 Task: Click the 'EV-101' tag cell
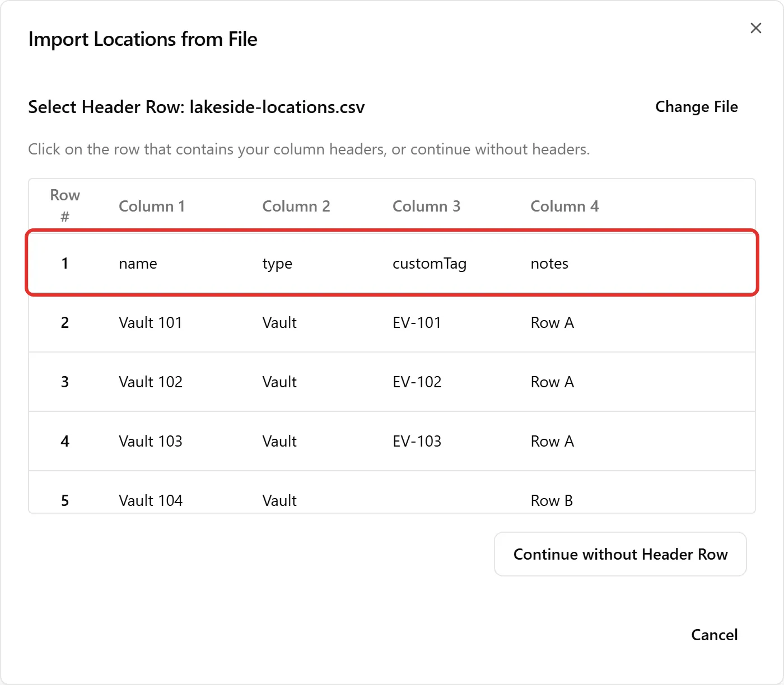tap(417, 323)
